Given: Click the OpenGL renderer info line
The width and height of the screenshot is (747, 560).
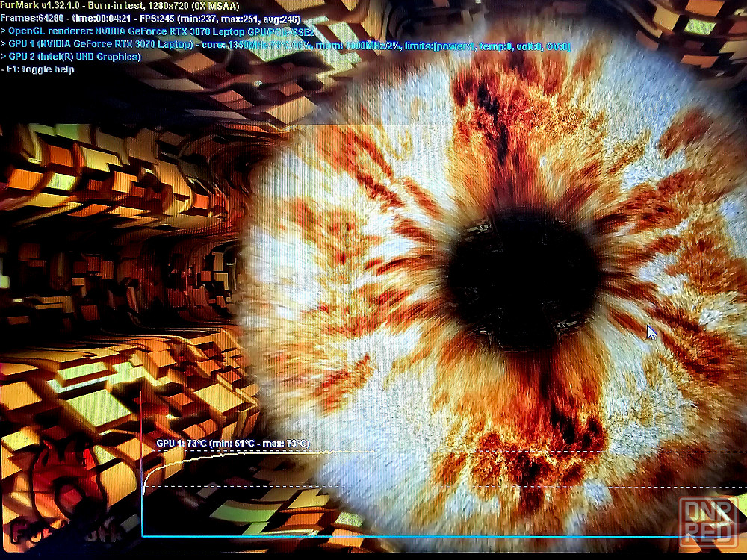Looking at the screenshot, I should click(158, 32).
